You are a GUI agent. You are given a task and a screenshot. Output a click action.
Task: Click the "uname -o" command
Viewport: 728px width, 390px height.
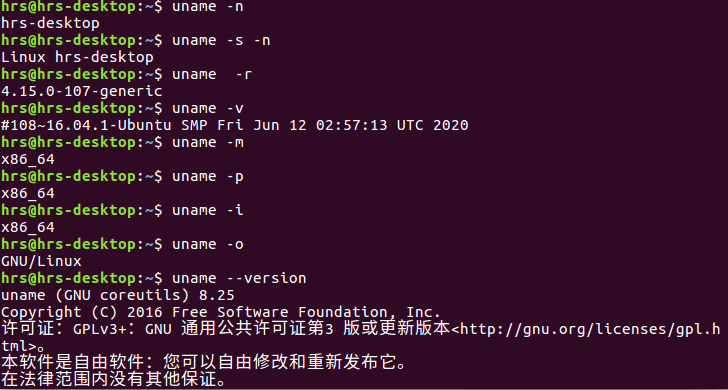coord(208,245)
